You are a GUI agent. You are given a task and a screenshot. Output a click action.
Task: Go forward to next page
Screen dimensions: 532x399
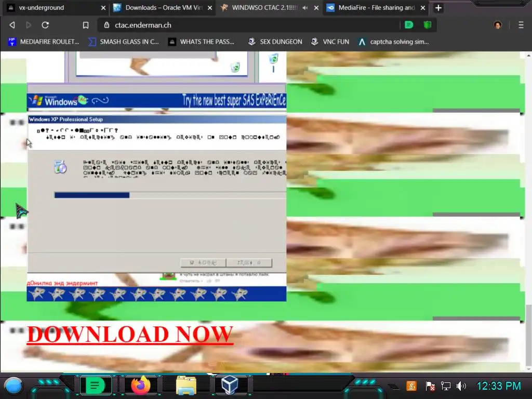coord(29,25)
